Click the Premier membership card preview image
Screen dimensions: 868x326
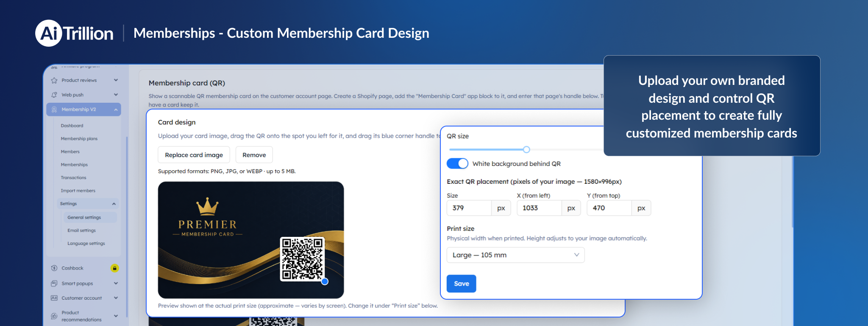point(251,240)
